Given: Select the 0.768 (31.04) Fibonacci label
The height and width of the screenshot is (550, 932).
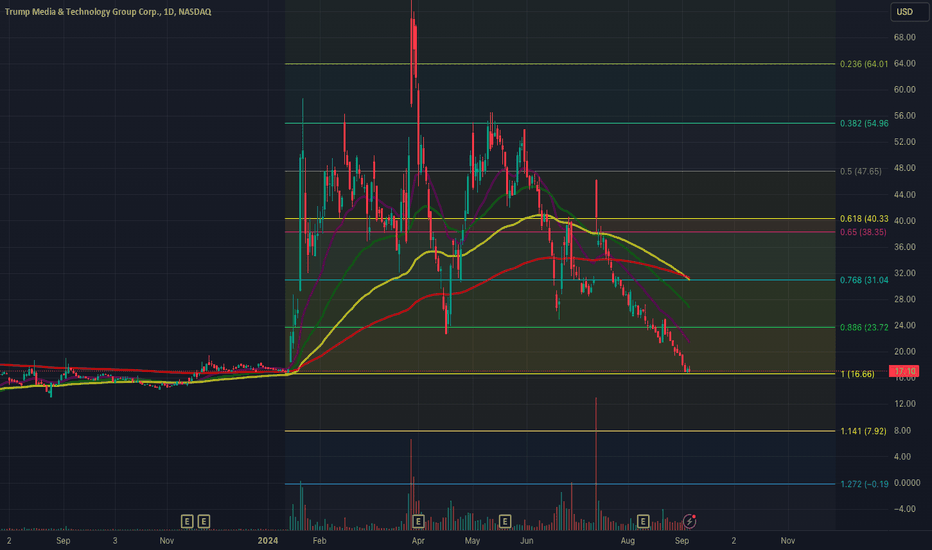Looking at the screenshot, I should (x=864, y=280).
